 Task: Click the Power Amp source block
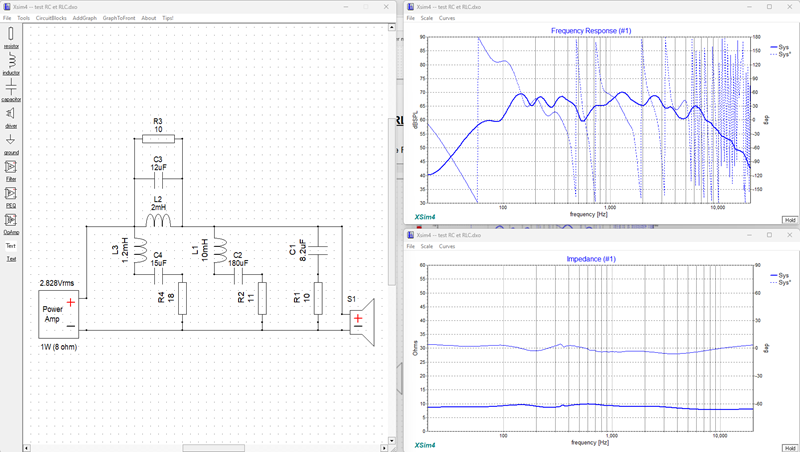[59, 314]
